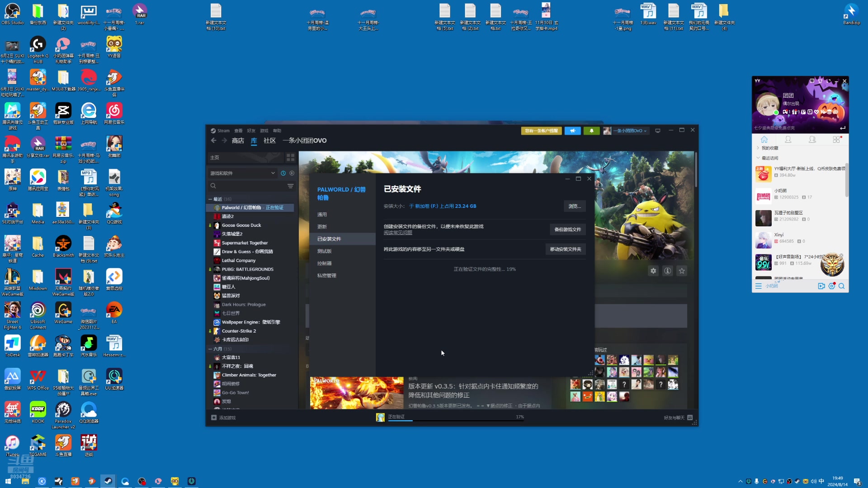868x488 pixels.
Task: Click the 移动安装文件夹 button
Action: tap(566, 249)
